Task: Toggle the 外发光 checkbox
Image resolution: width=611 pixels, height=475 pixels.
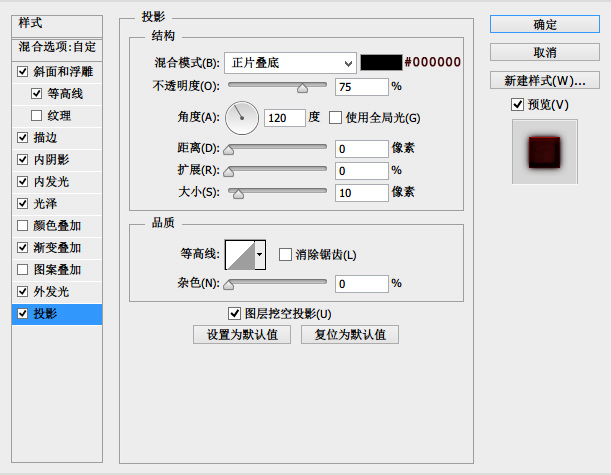Action: (23, 291)
